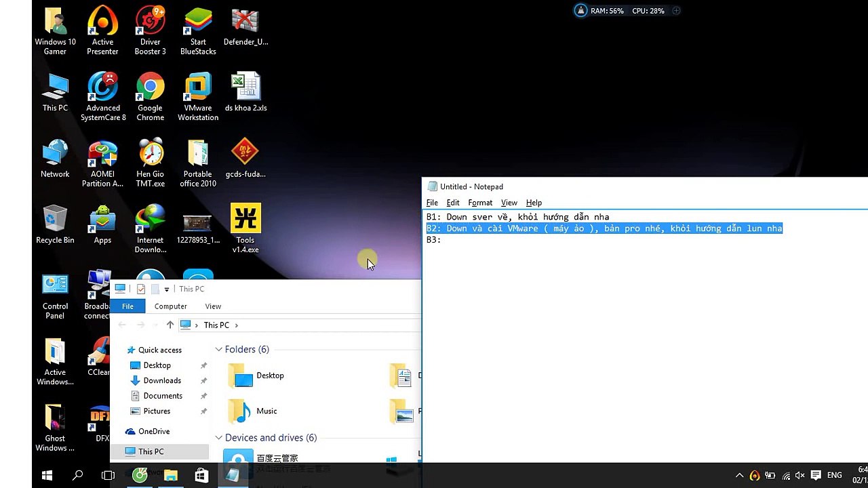Collapse the Folders (6) group
This screenshot has width=868, height=488.
pyautogui.click(x=219, y=350)
